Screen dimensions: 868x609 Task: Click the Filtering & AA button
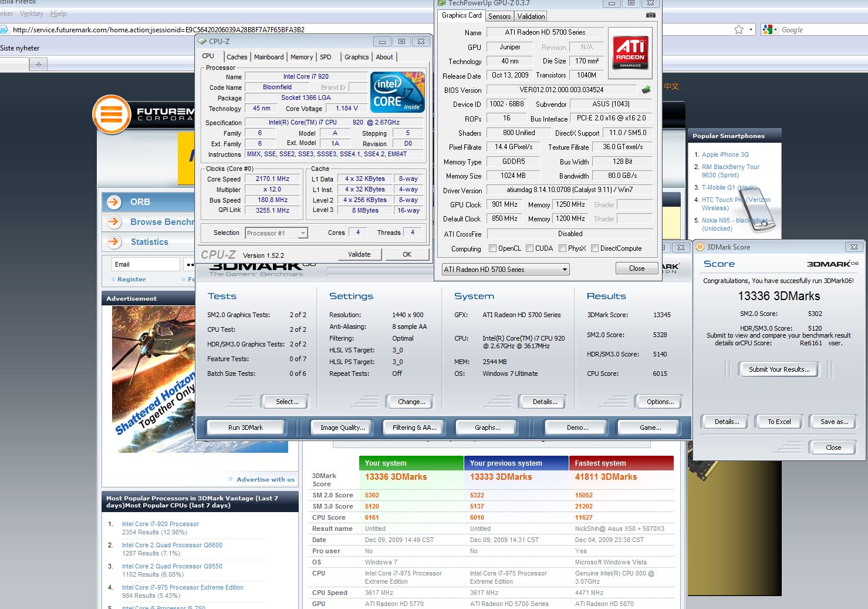click(414, 428)
